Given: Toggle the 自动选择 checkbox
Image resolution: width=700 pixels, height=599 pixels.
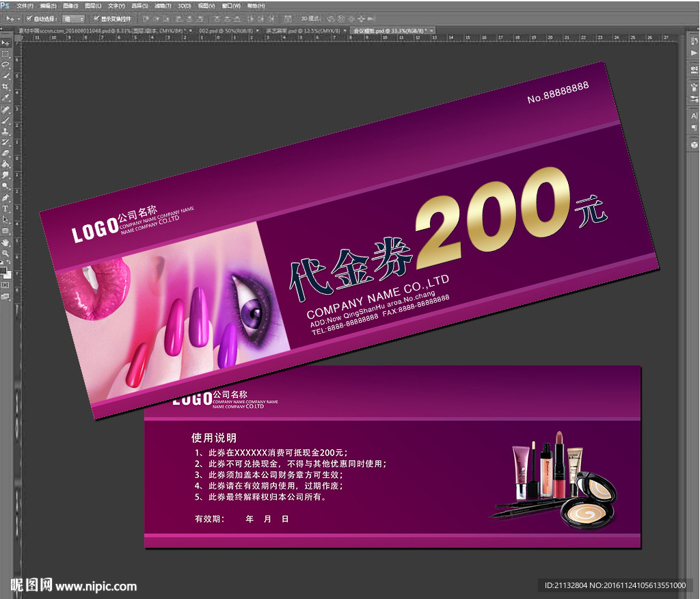Looking at the screenshot, I should (29, 18).
